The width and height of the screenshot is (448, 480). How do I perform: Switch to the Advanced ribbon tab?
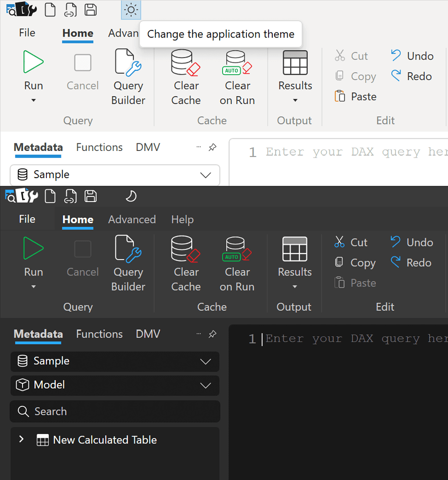coord(132,219)
